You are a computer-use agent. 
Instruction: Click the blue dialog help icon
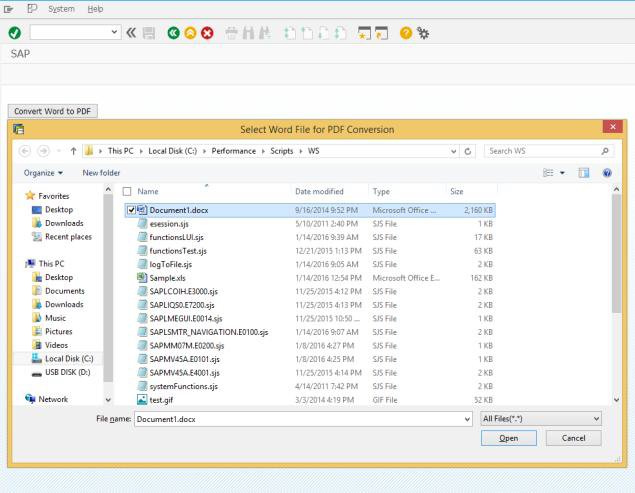(x=607, y=173)
